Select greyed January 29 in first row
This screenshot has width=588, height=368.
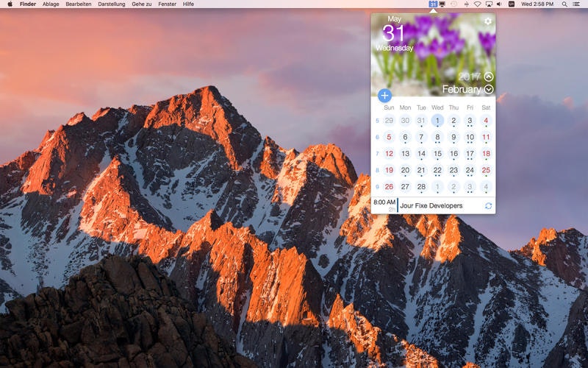click(389, 121)
